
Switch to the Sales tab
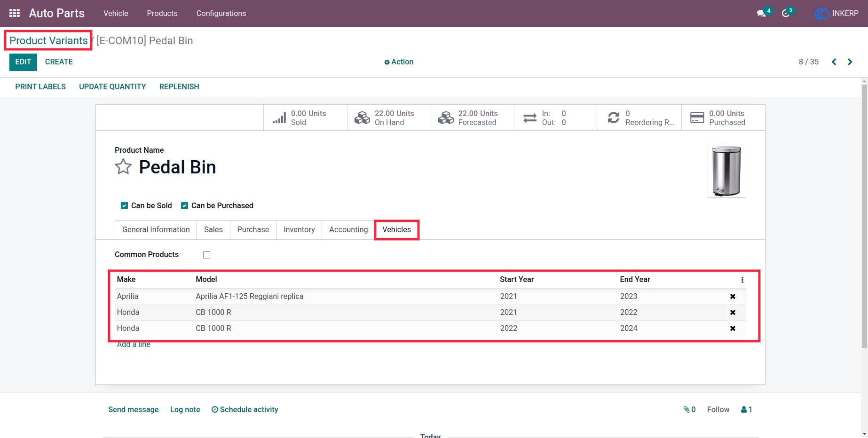pyautogui.click(x=213, y=229)
